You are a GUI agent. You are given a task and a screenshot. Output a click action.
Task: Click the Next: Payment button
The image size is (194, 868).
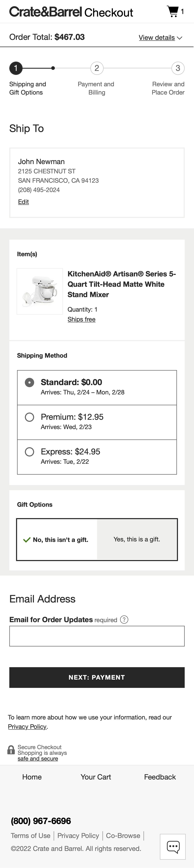point(97,678)
